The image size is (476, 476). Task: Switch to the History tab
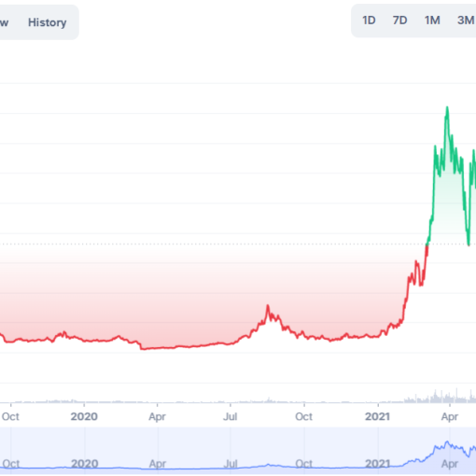click(48, 22)
